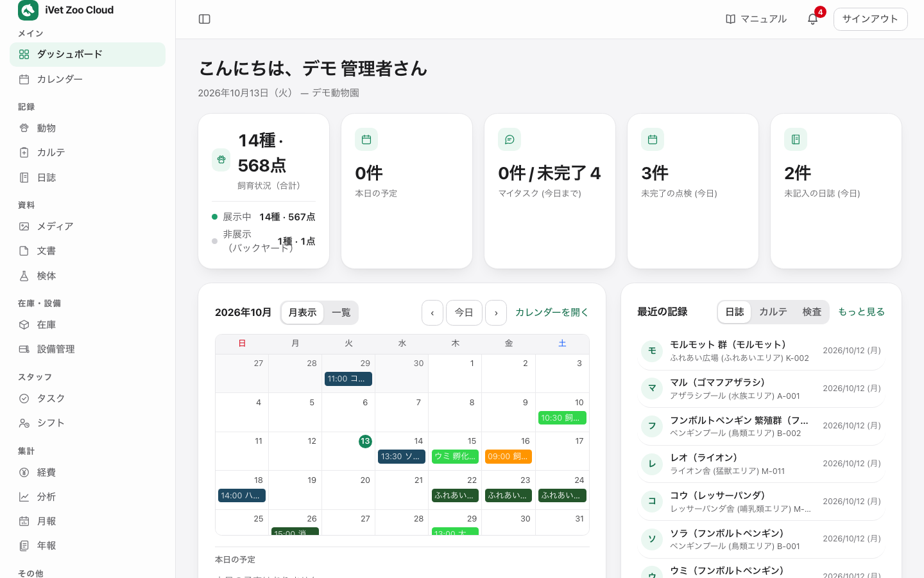This screenshot has height=578, width=924.
Task: Click the 分析 chart icon
Action: (24, 497)
